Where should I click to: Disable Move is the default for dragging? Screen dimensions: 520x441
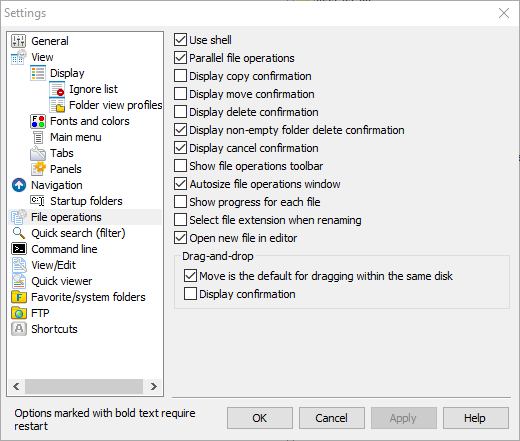190,276
